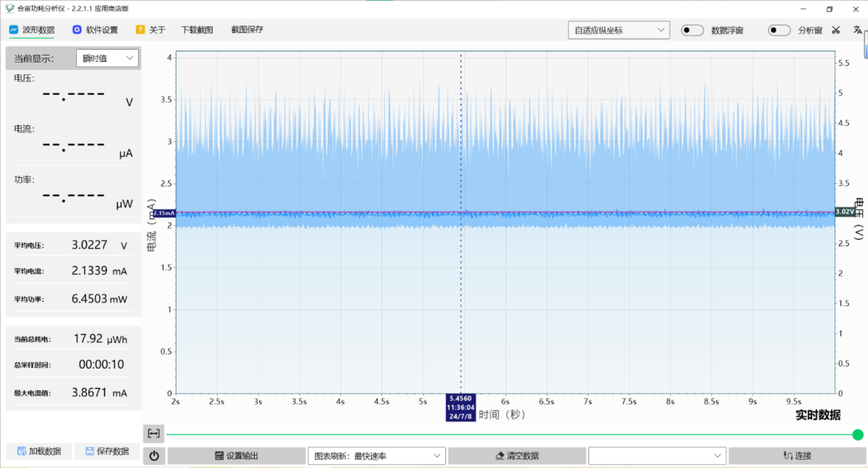Click the 加载数据 button
This screenshot has height=468, width=868.
(x=38, y=451)
